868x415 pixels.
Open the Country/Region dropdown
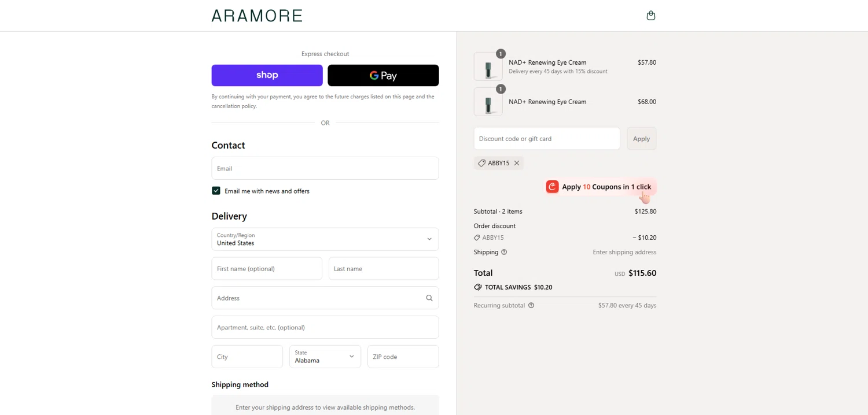click(x=325, y=239)
